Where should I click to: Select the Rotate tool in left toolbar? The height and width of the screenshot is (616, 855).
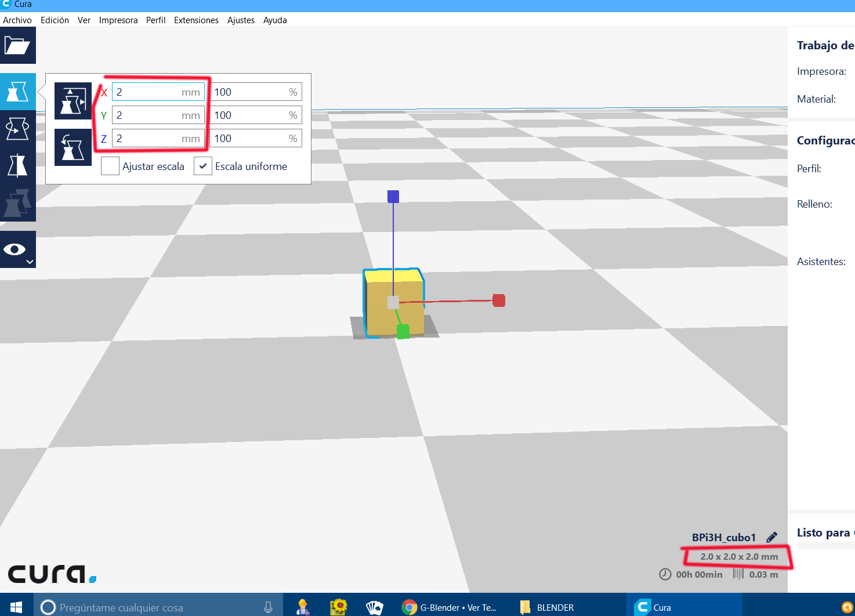[x=18, y=129]
